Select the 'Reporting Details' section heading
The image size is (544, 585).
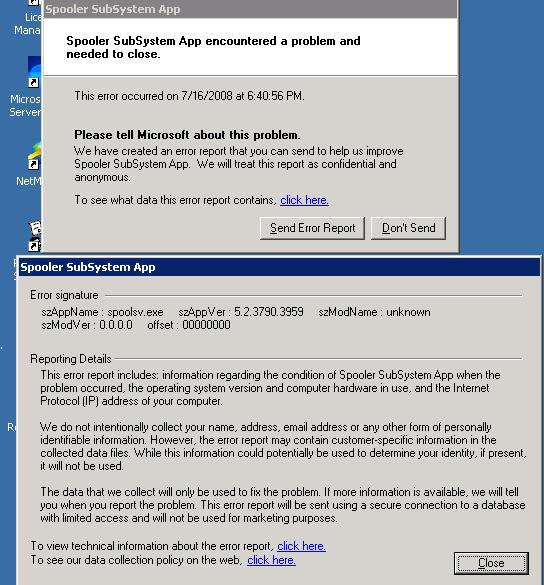[x=71, y=359]
